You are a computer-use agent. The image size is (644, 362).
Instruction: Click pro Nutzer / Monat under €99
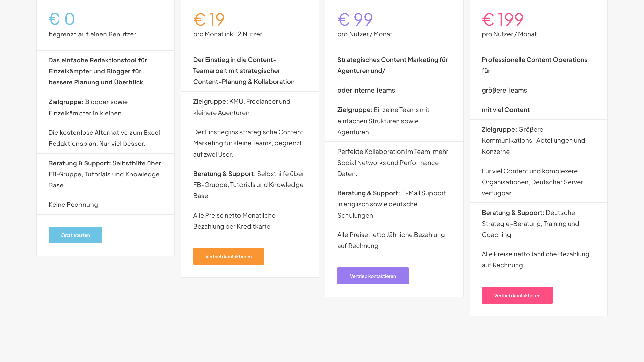[365, 34]
